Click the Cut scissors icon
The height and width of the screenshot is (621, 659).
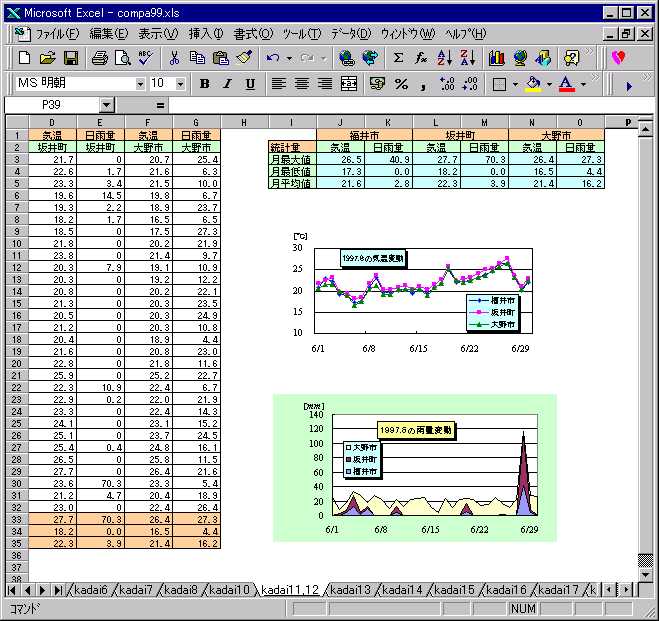click(x=174, y=58)
